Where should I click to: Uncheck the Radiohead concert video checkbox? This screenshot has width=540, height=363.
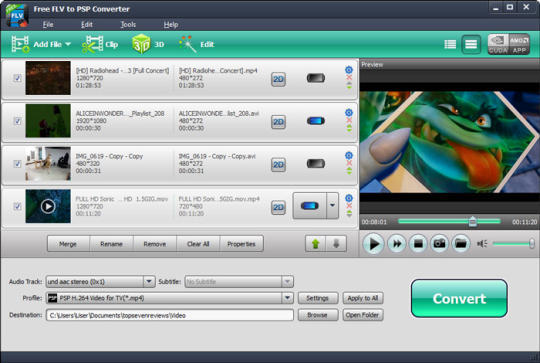(17, 78)
